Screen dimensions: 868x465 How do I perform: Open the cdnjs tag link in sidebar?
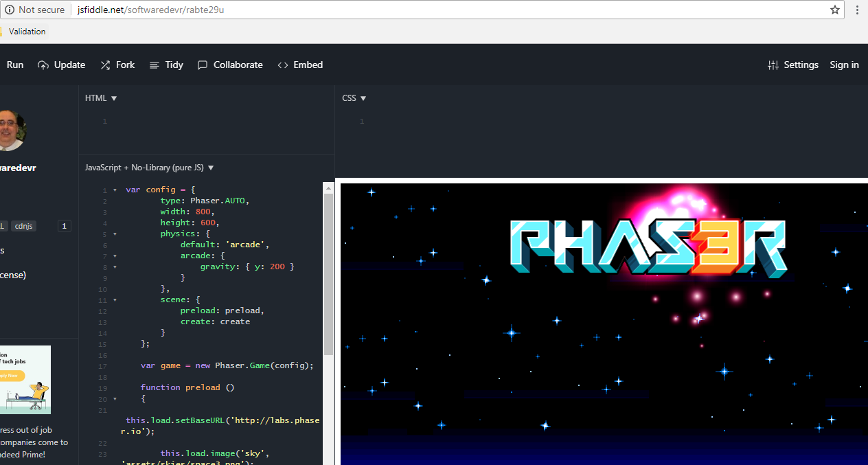tap(23, 226)
